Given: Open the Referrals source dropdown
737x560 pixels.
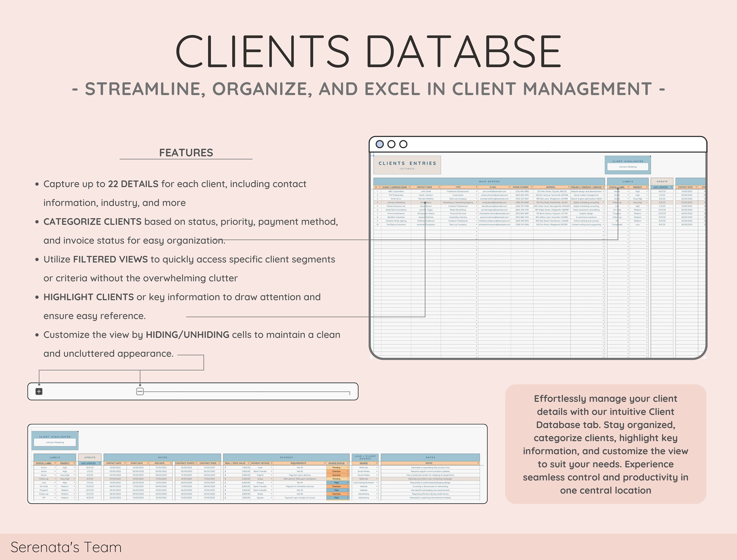Looking at the screenshot, I should pos(377,468).
